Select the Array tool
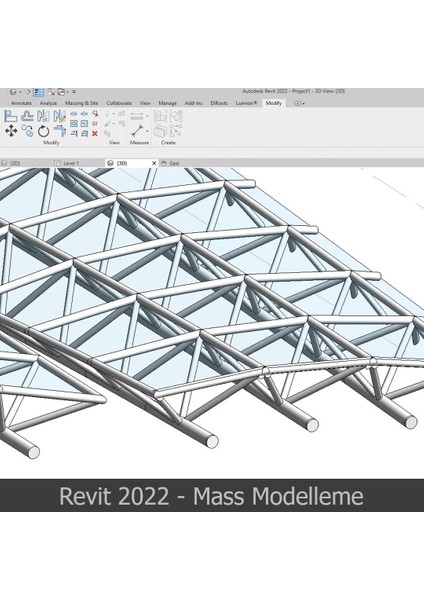The width and height of the screenshot is (424, 600). 74,124
